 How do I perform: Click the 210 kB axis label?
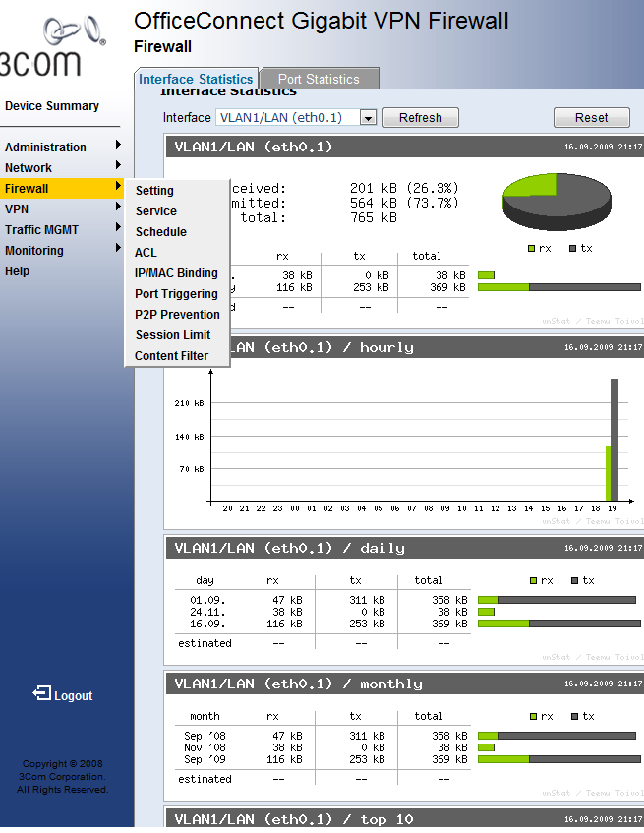[189, 403]
